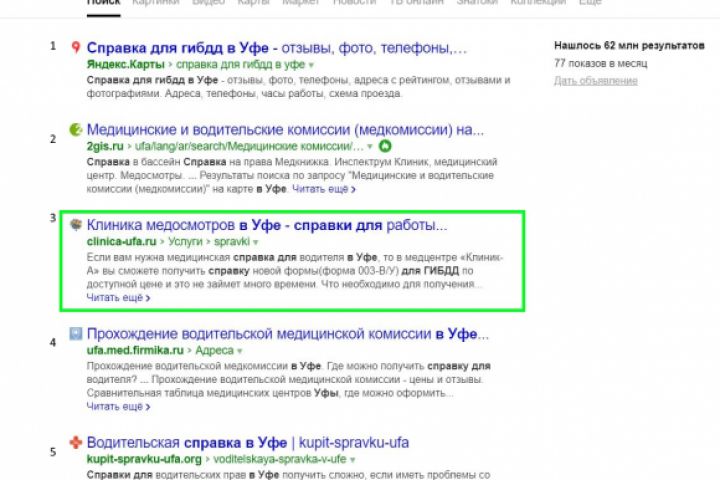The image size is (720, 480).
Task: Click the clinica-ufa.ru favicon
Action: click(76, 225)
